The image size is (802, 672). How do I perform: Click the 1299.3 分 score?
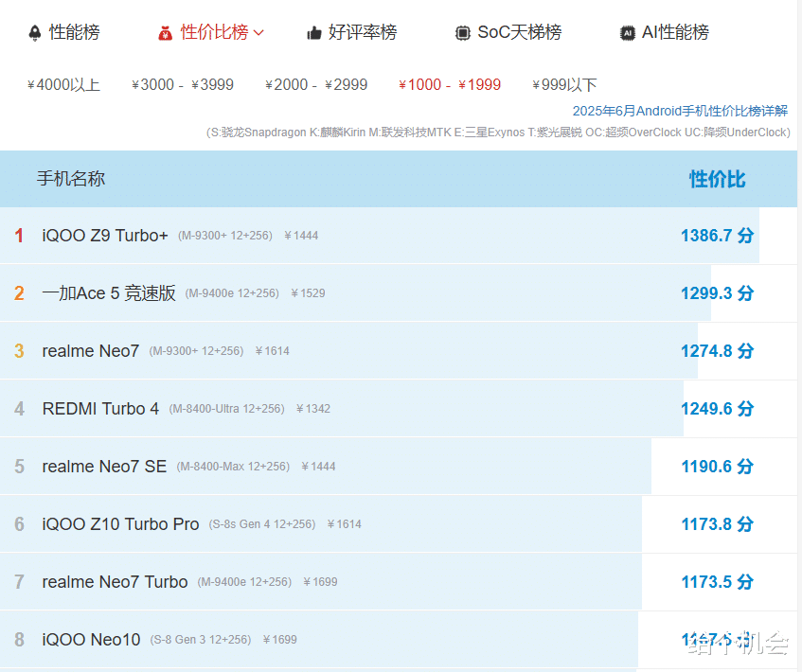[717, 293]
